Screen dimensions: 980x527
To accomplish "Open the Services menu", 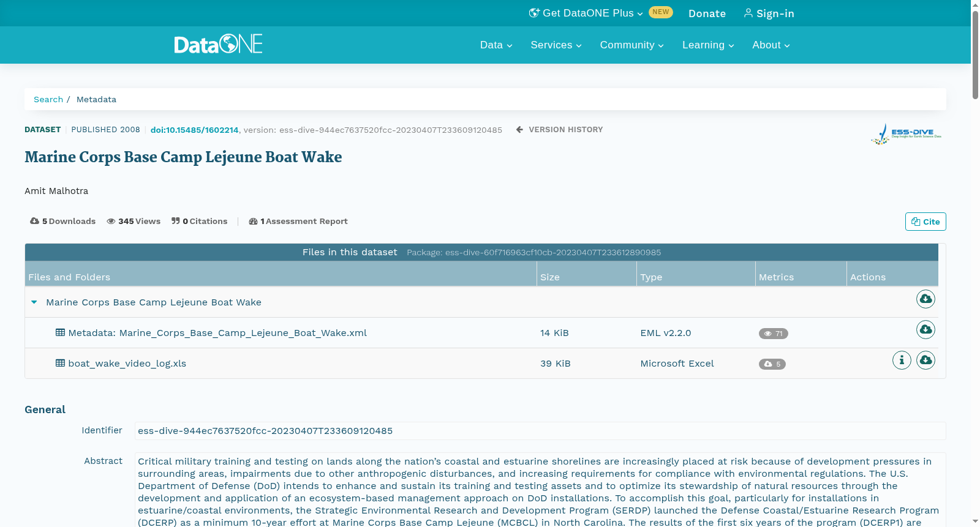I will point(556,45).
